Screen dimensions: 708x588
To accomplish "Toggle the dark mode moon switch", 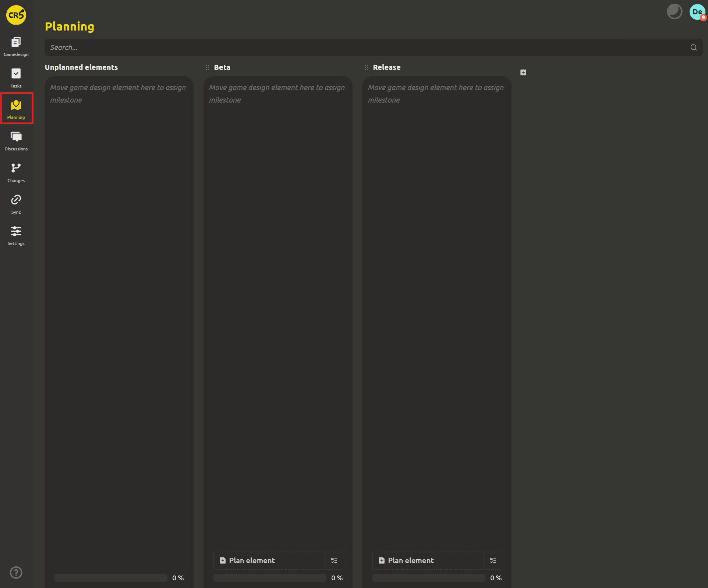I will tap(675, 12).
